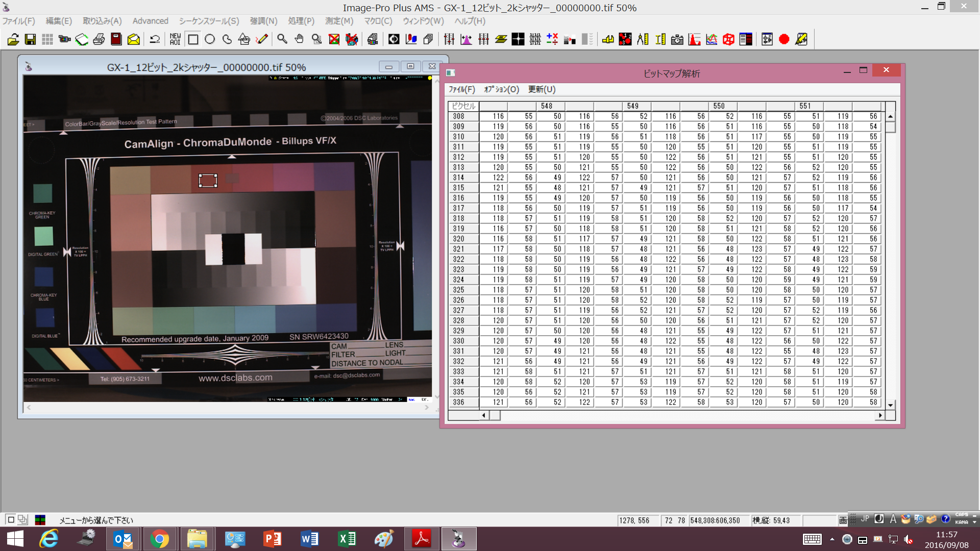Open Excel from the taskbar
This screenshot has height=551, width=980.
[x=347, y=539]
